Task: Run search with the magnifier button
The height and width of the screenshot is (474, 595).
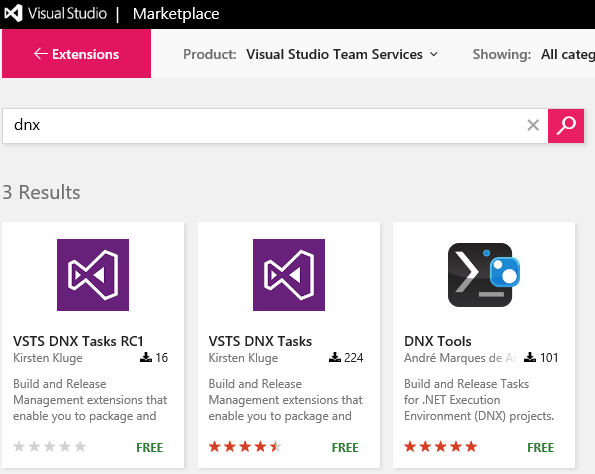Action: tap(566, 126)
